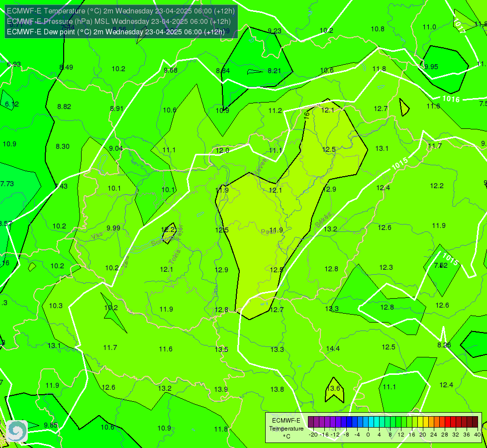Viewport: 487px width, 448px height.
Task: Select the ECMWF-E Pressure MSL layer title
Action: [119, 21]
